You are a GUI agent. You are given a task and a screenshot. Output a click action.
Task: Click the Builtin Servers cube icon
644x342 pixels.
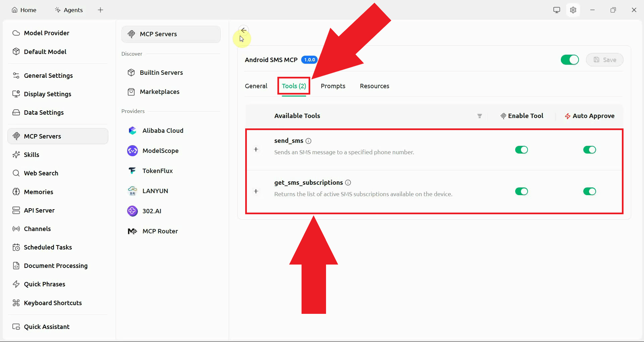click(x=131, y=72)
